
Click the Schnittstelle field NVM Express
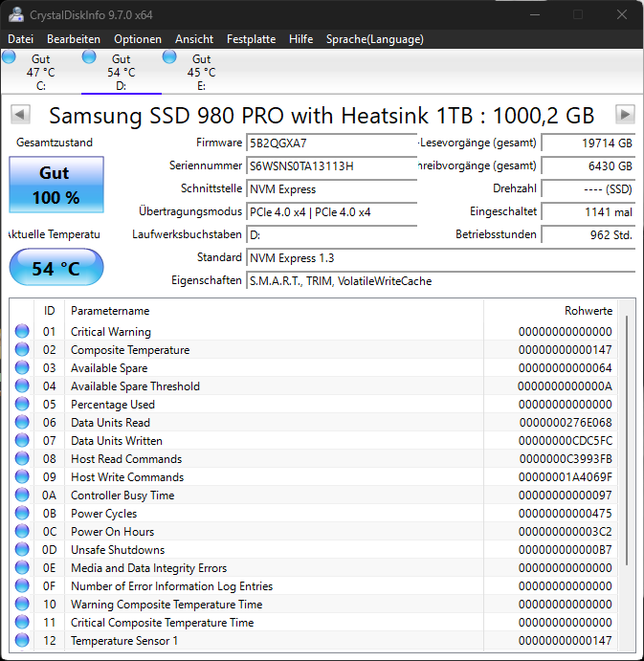331,188
